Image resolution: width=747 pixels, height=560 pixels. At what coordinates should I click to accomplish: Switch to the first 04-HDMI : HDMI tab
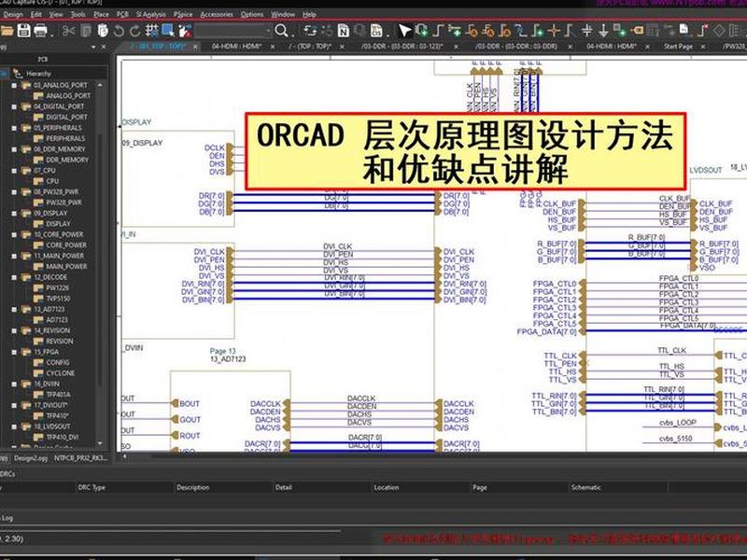point(237,47)
